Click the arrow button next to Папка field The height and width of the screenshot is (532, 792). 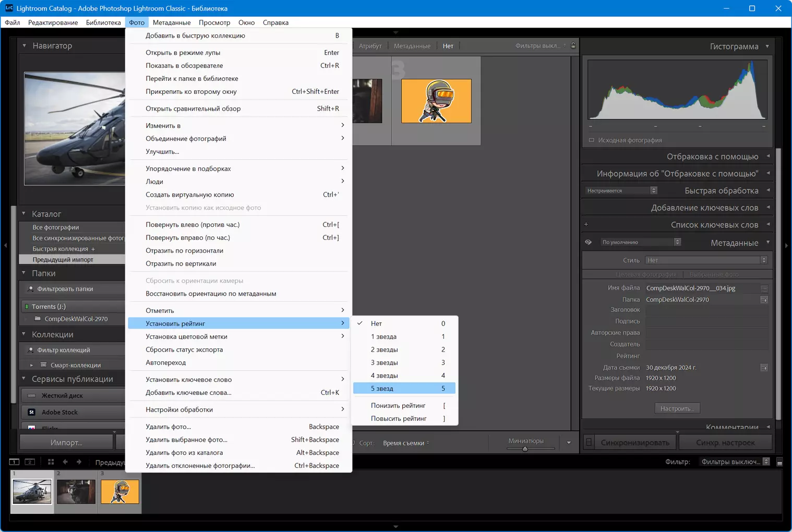point(764,299)
